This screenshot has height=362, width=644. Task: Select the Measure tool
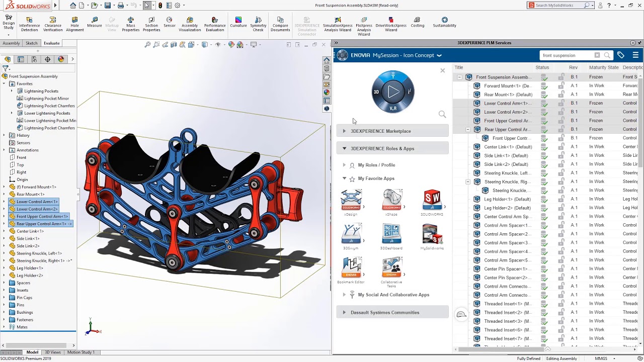tap(94, 23)
